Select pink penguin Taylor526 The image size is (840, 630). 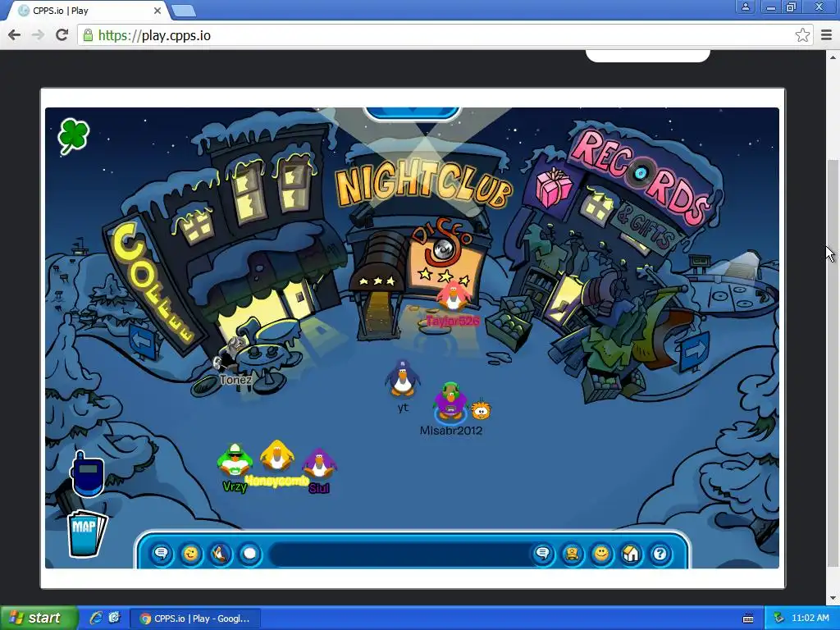tap(453, 296)
